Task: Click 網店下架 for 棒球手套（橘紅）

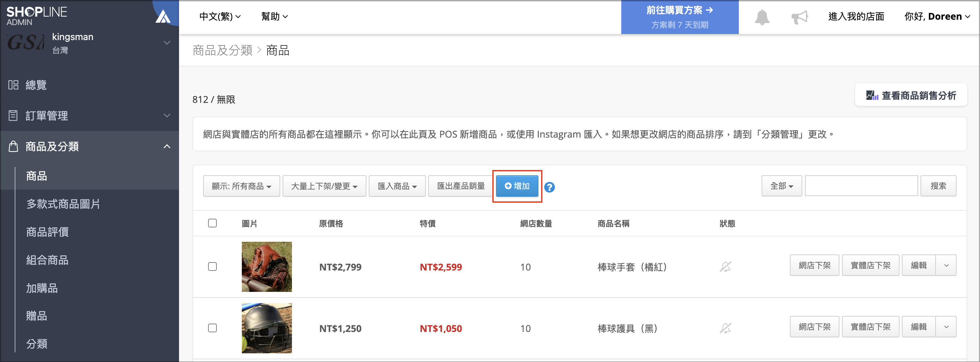Action: (x=814, y=265)
